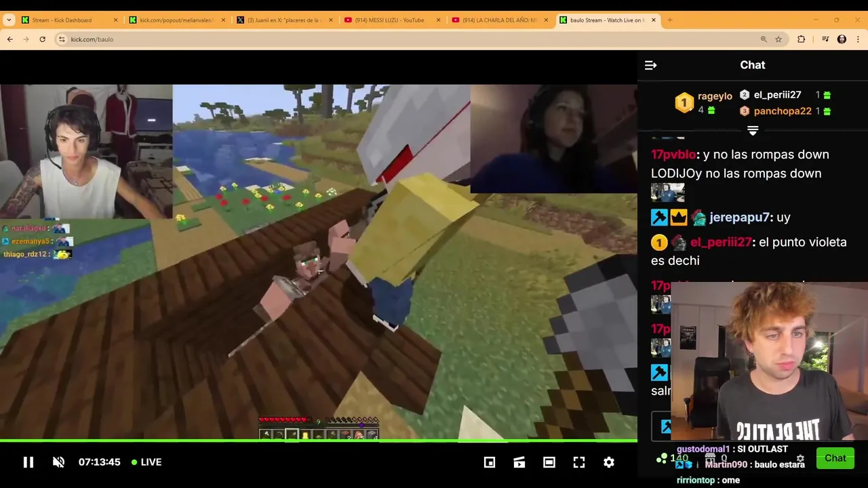This screenshot has height=488, width=868.
Task: Bookmark this page with star
Action: point(778,39)
